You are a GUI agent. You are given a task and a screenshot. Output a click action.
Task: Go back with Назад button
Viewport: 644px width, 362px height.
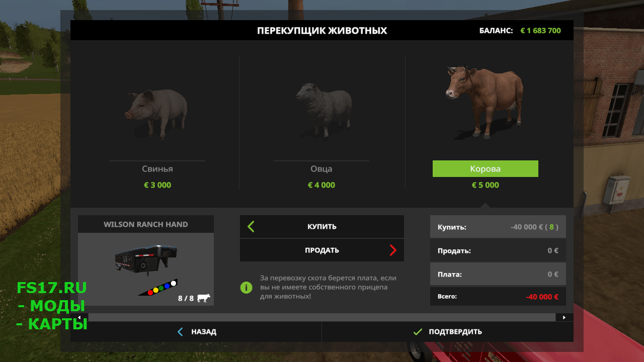(196, 332)
